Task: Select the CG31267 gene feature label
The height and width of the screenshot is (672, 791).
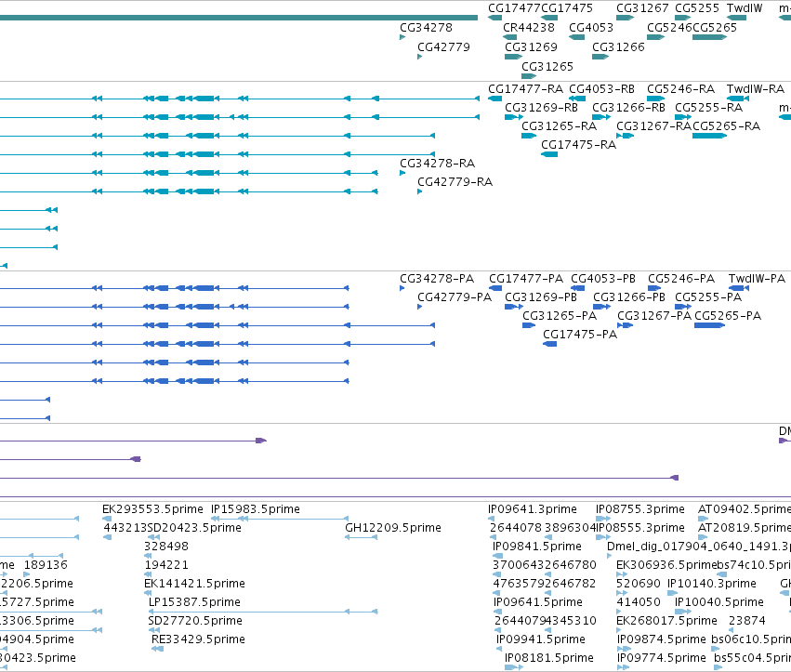Action: [642, 8]
